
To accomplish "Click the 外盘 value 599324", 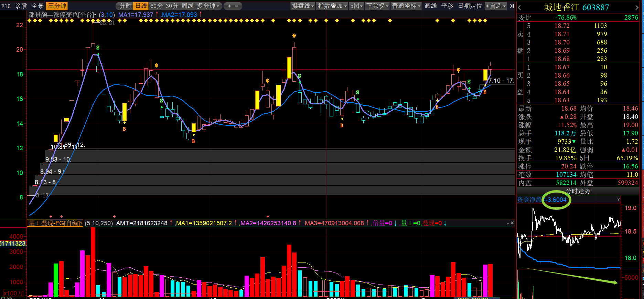I will 628,183.
